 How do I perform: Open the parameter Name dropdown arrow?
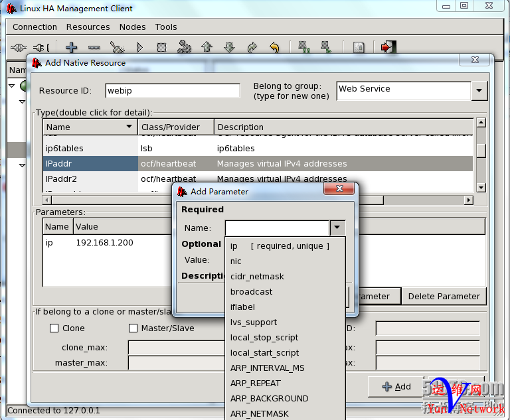click(x=337, y=228)
